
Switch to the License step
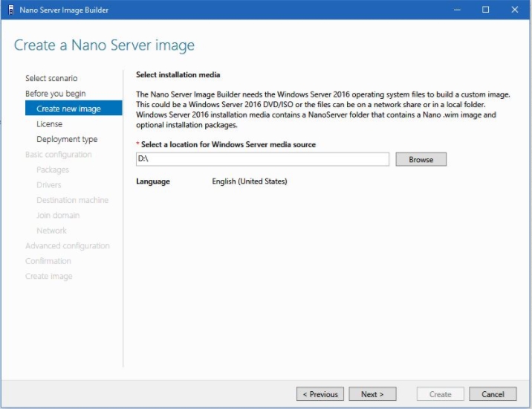[x=49, y=124]
